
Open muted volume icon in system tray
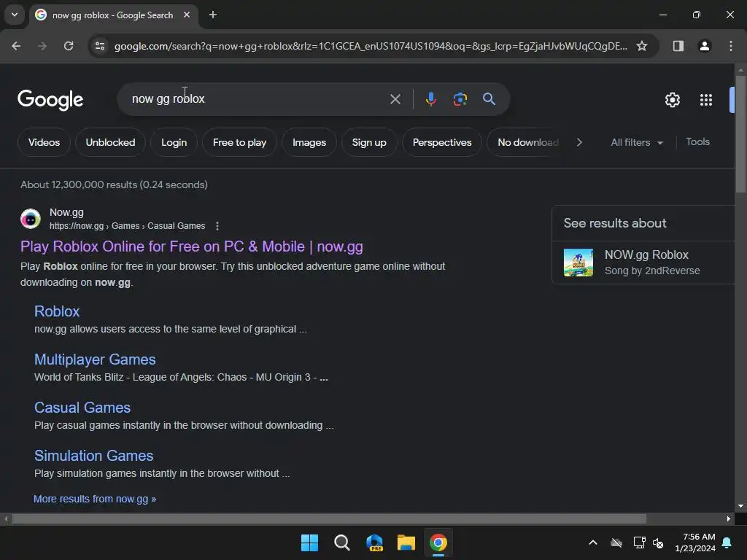point(658,542)
